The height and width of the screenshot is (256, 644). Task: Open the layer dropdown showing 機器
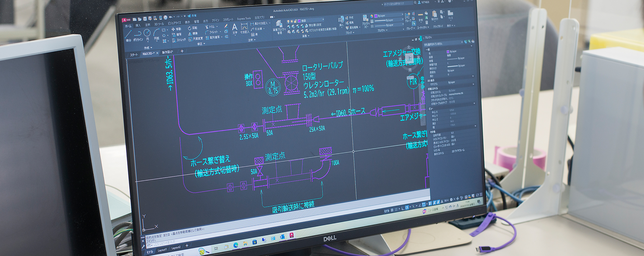coord(306,20)
